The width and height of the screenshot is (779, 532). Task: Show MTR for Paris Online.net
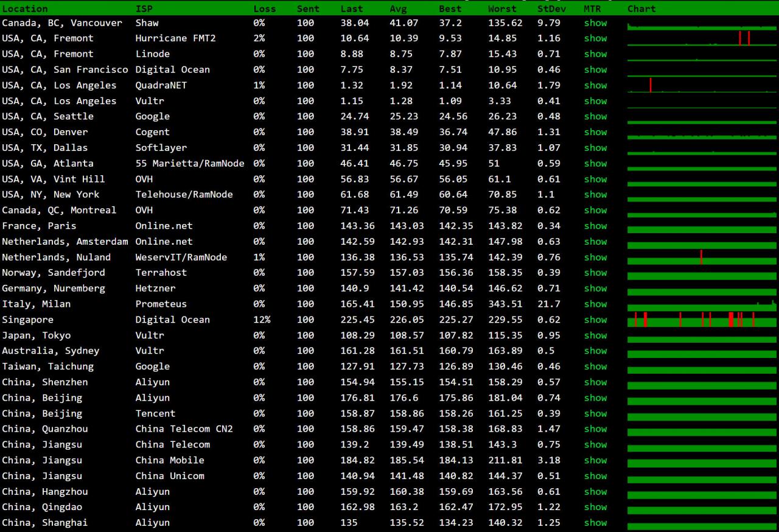pos(595,226)
